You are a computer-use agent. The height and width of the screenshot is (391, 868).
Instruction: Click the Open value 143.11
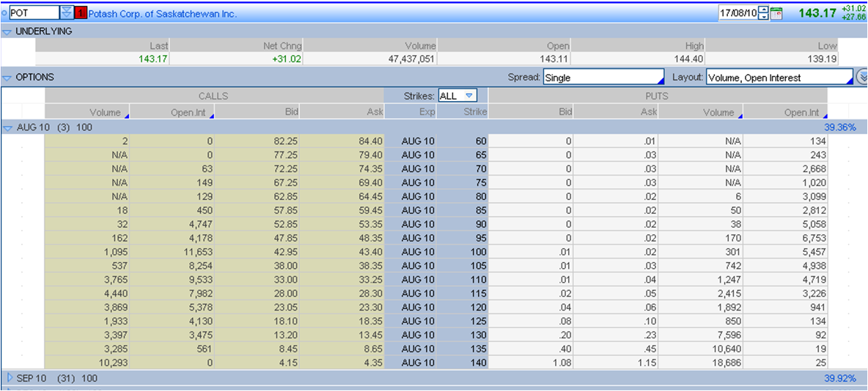pos(554,59)
